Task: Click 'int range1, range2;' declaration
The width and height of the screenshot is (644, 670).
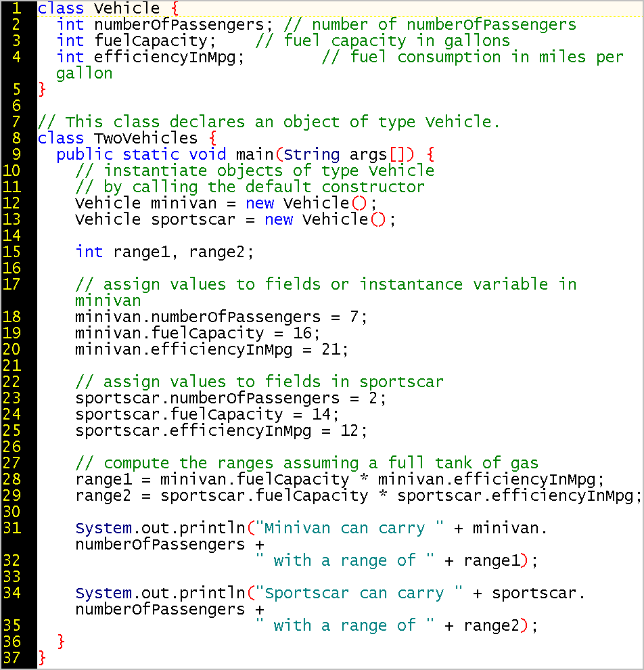Action: [164, 252]
